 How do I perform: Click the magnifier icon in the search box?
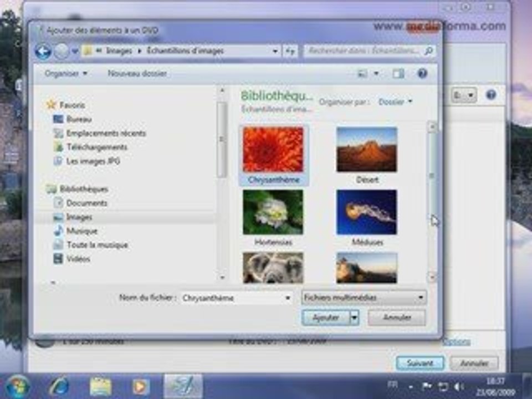click(428, 51)
